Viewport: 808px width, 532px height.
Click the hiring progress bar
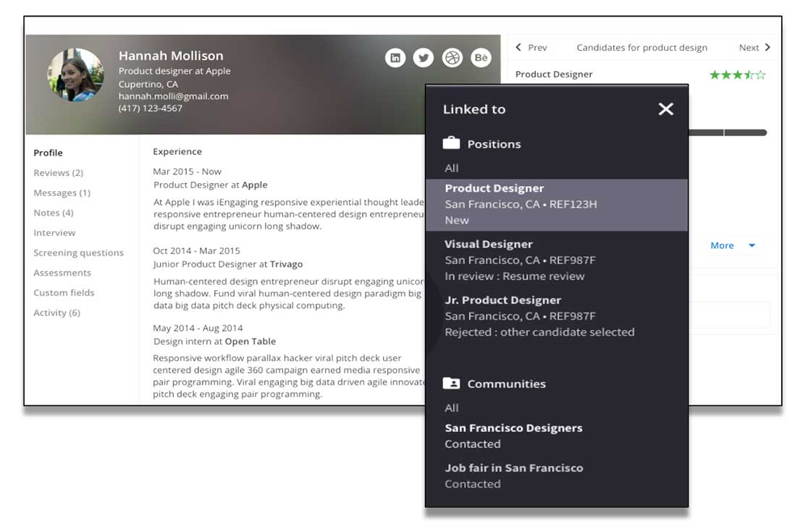(728, 132)
